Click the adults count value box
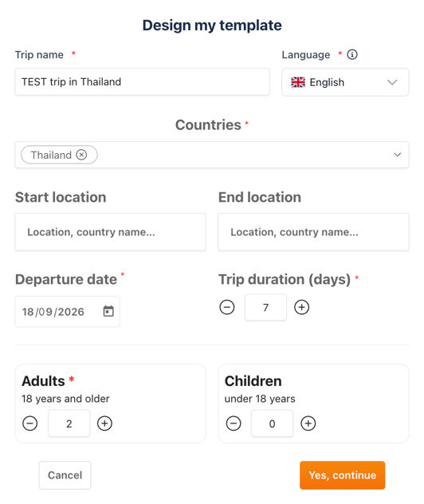Screen dimensions: 424x504 click(69, 423)
